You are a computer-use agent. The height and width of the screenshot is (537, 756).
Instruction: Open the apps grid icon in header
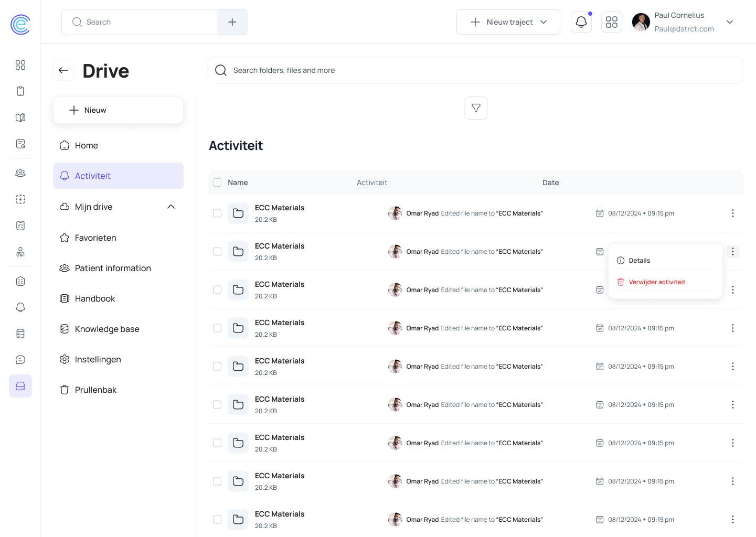point(611,22)
